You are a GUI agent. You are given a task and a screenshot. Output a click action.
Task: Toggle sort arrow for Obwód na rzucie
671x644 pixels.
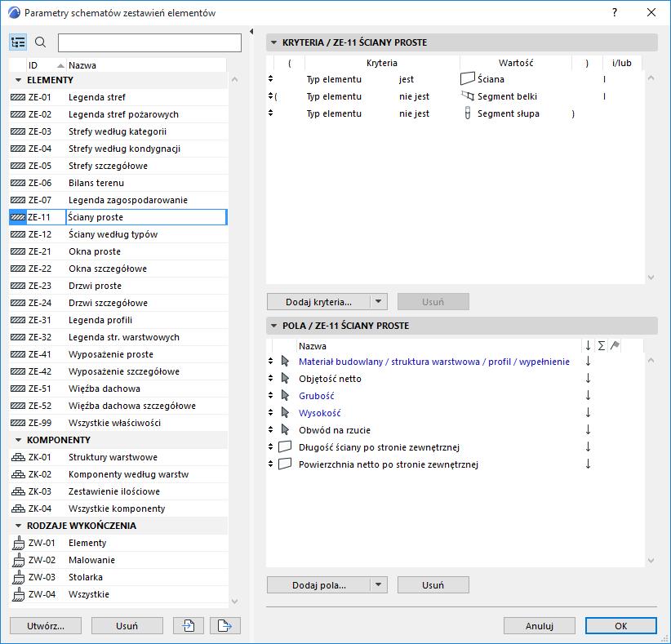(x=588, y=429)
